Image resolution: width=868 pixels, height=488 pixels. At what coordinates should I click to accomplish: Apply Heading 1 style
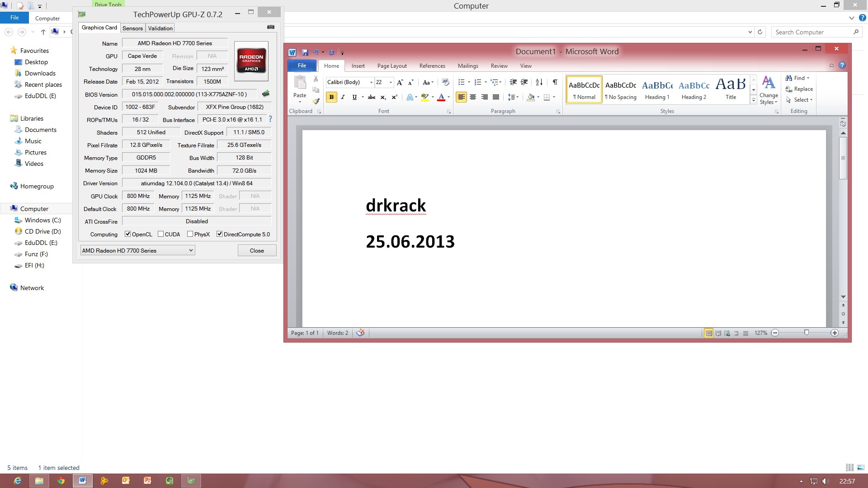click(x=657, y=90)
